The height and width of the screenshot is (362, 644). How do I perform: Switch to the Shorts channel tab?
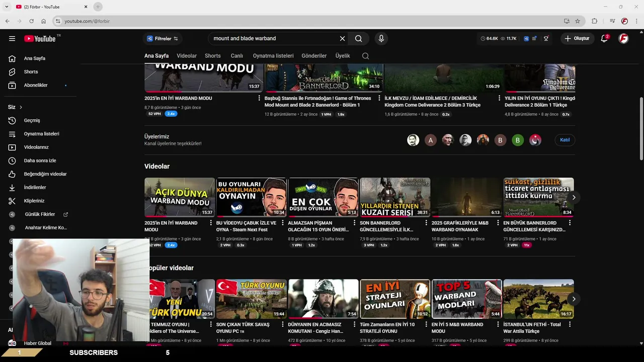212,56
